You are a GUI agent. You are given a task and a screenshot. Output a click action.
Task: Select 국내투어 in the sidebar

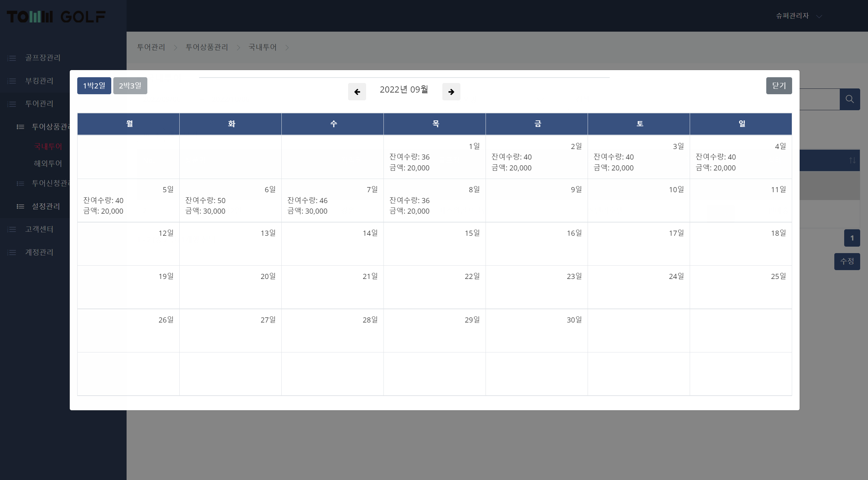(x=48, y=147)
